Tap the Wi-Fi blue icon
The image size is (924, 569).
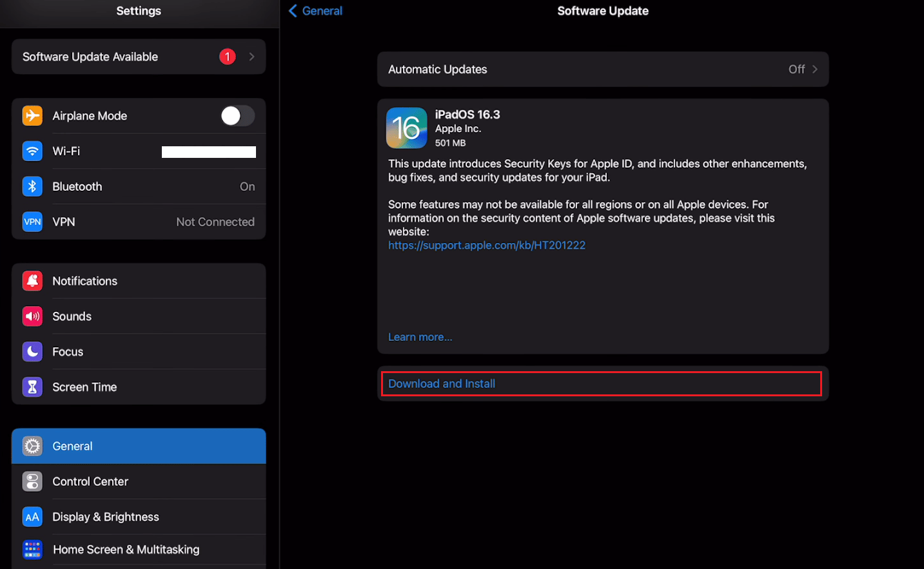tap(32, 151)
